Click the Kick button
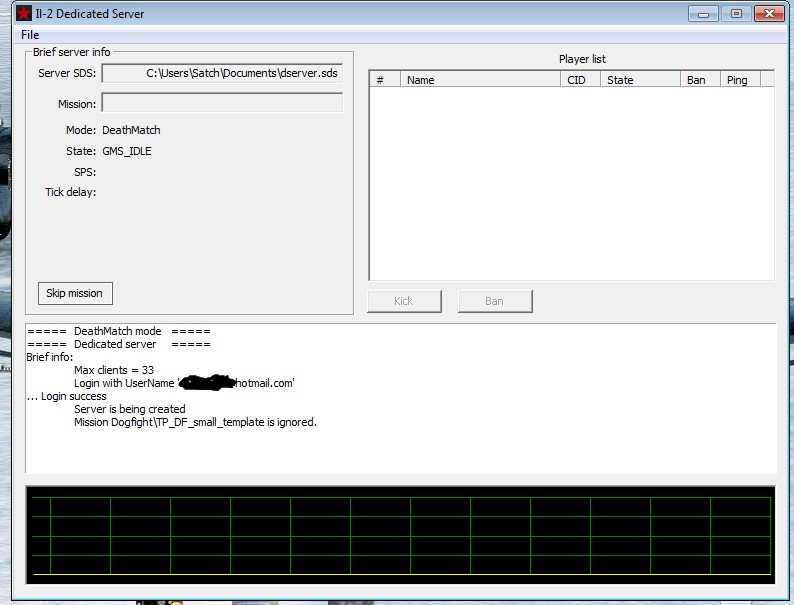794x605 pixels. click(404, 301)
